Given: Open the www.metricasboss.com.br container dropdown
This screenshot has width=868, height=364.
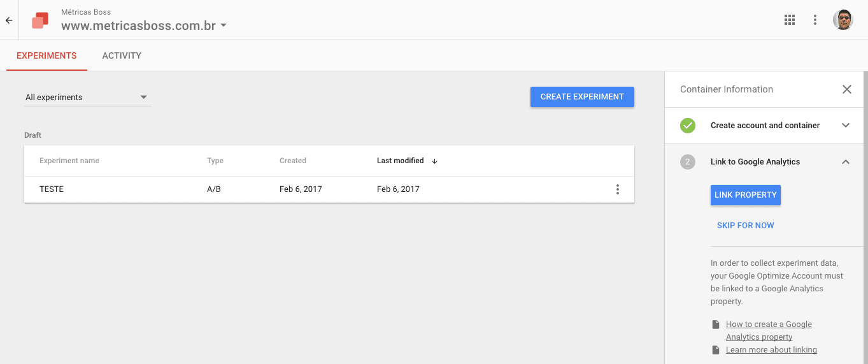Looking at the screenshot, I should (144, 26).
